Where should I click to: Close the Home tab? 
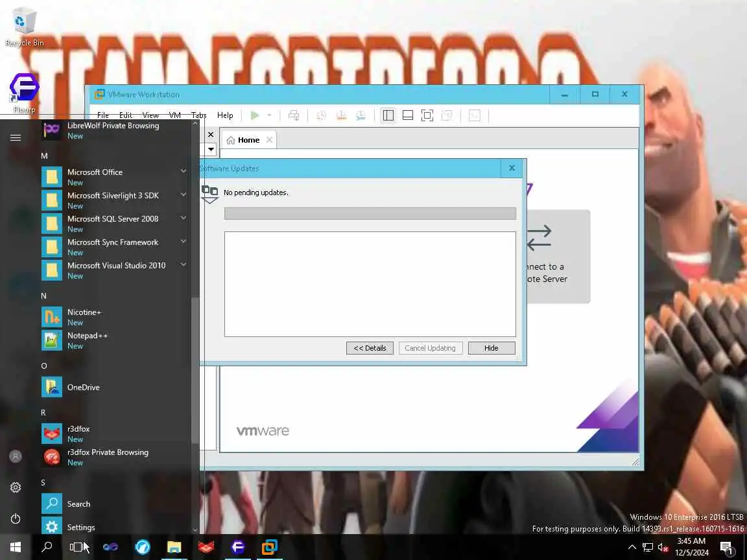(x=269, y=140)
